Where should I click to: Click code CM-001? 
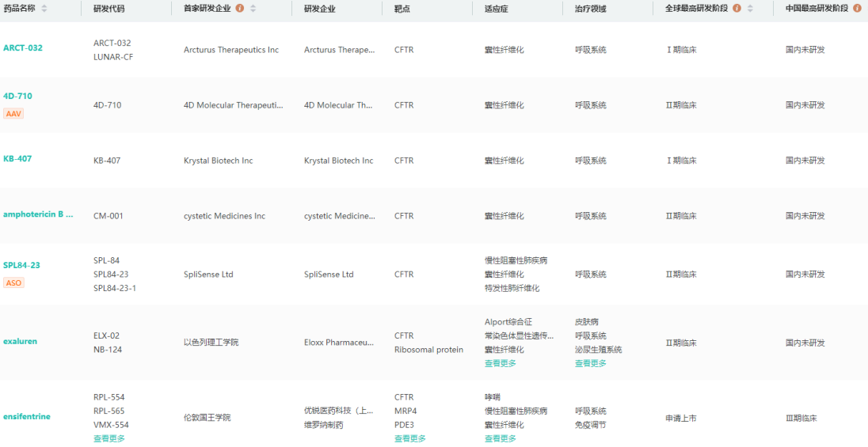[108, 216]
